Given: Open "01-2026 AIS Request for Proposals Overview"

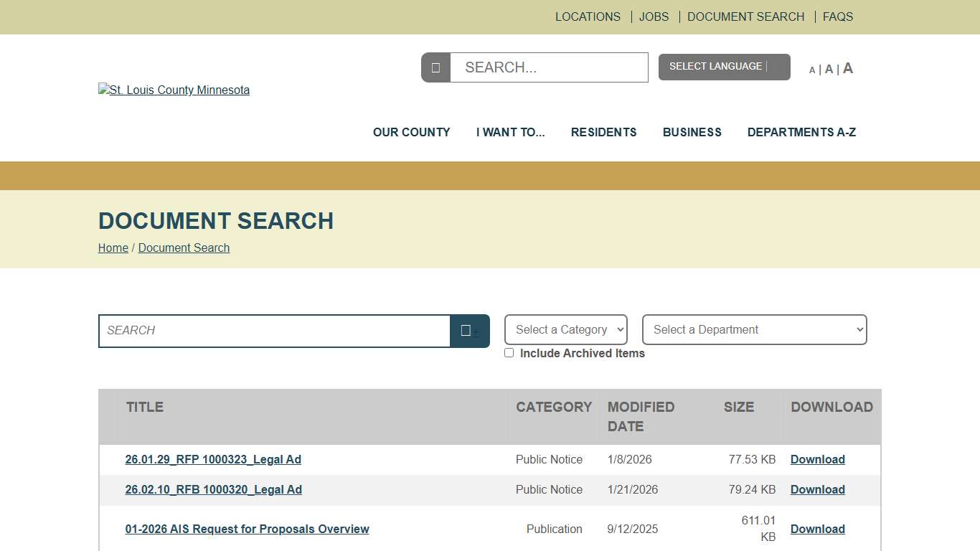Looking at the screenshot, I should coord(247,529).
